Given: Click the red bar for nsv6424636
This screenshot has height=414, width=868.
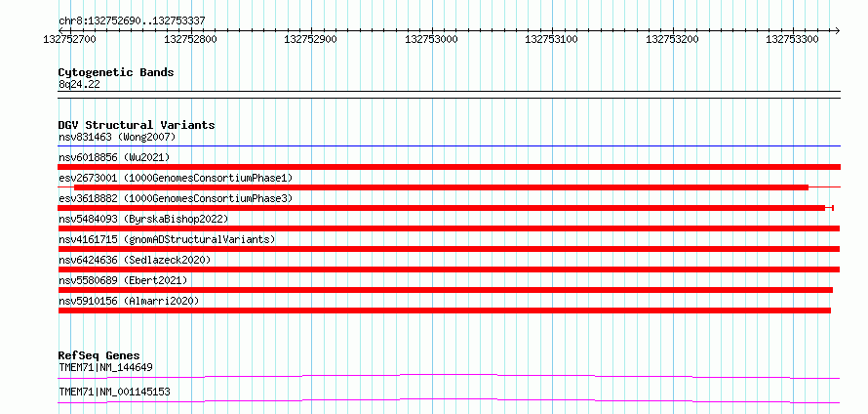Looking at the screenshot, I should [x=449, y=269].
